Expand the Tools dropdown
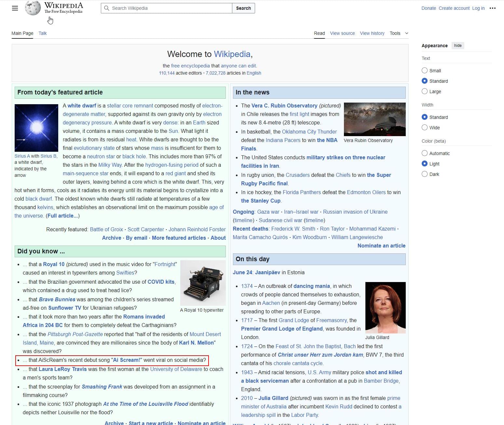The width and height of the screenshot is (504, 425). pos(399,33)
